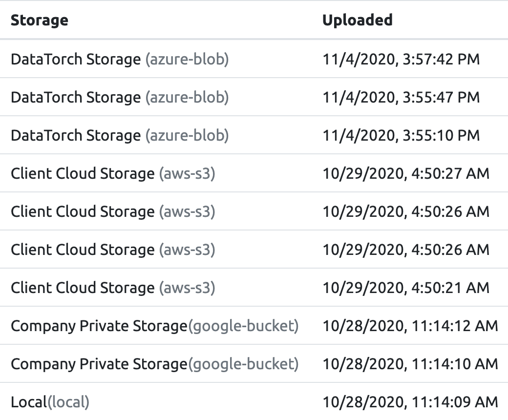
Task: Click the 10/28/2020, 11:14:12 AM timestamp
Action: pyautogui.click(x=410, y=326)
